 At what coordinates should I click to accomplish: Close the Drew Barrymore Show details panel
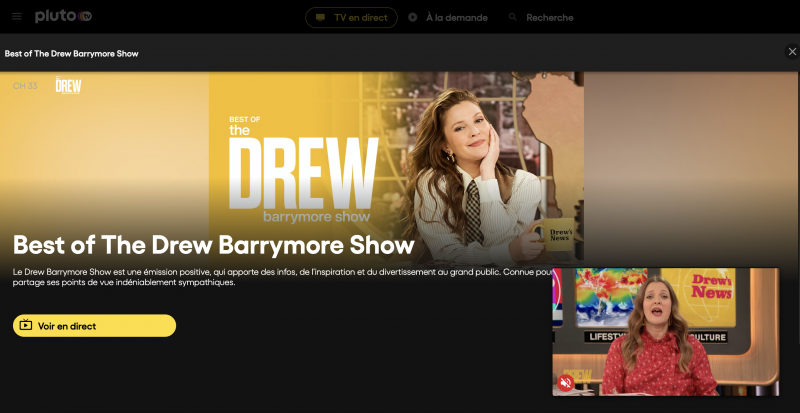point(792,52)
